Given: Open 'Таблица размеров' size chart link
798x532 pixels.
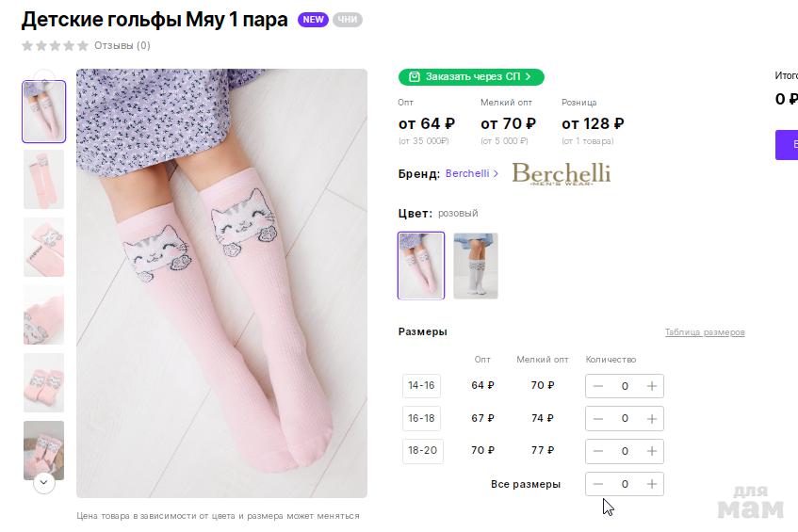Looking at the screenshot, I should point(705,332).
